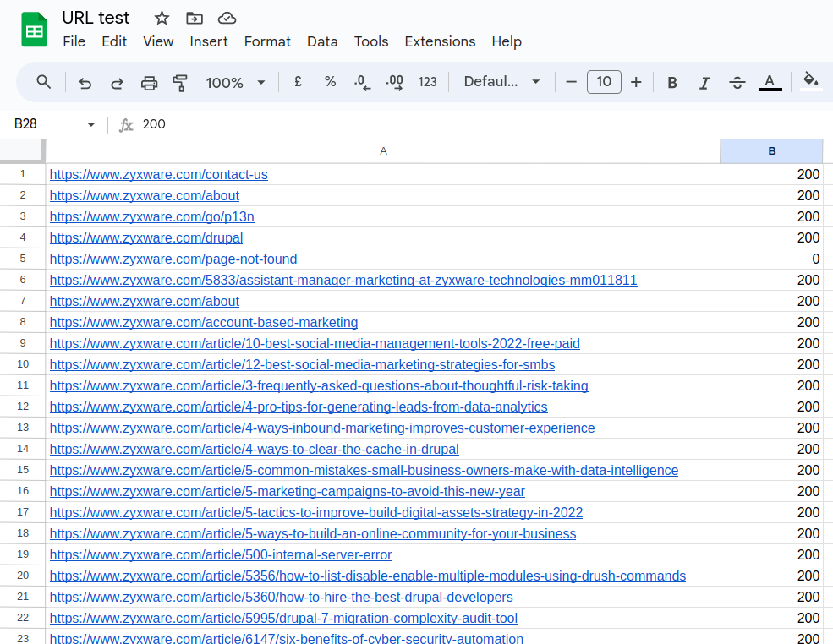Open the account-based-marketing link

(204, 322)
